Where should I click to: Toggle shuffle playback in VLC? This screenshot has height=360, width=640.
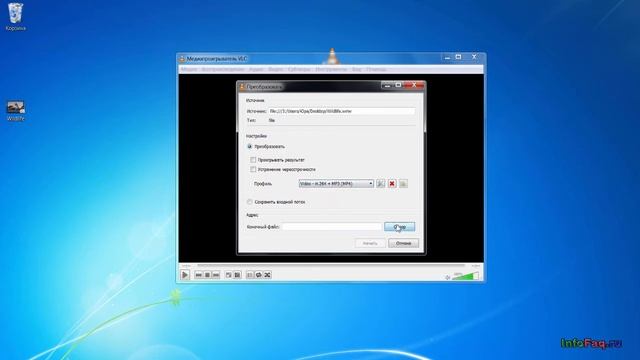(x=267, y=275)
